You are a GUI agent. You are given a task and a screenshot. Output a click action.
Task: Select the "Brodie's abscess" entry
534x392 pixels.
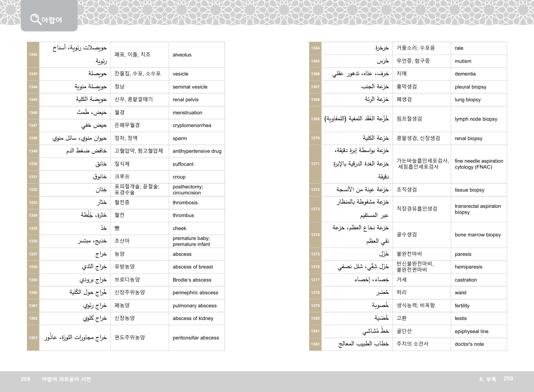[192, 280]
